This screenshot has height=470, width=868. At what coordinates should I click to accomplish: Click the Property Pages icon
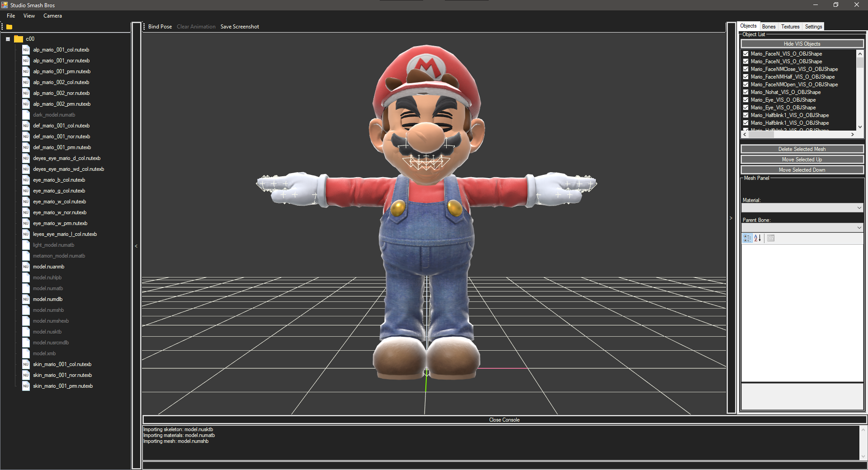pos(771,238)
